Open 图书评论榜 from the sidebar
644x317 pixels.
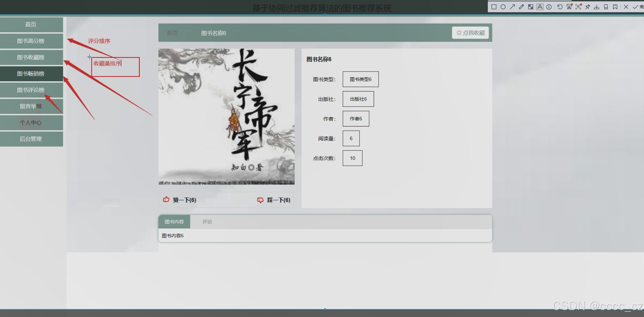[x=31, y=90]
